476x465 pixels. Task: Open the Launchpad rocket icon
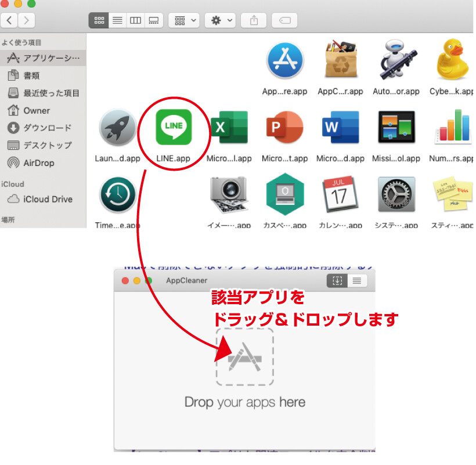117,128
